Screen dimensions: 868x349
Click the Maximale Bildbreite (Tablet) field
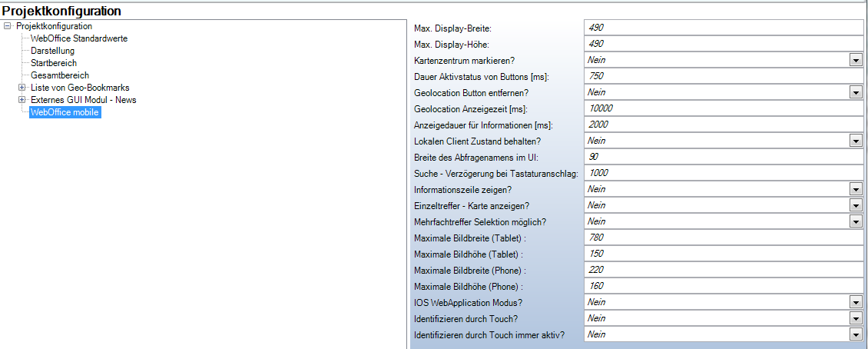(x=722, y=238)
